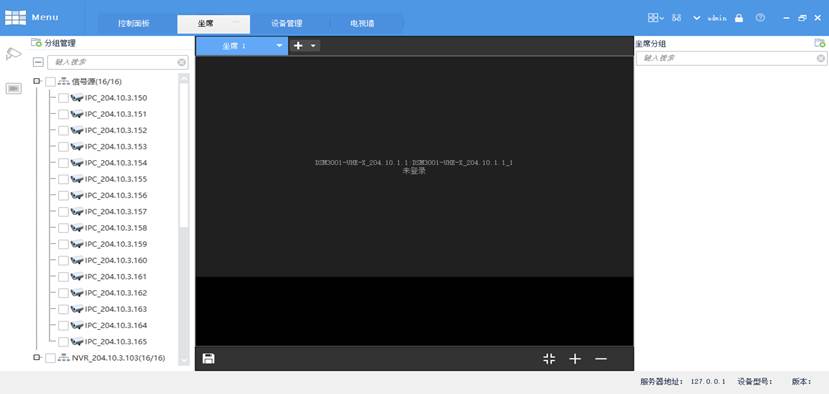
Task: Switch to the 控制面板 tab
Action: pyautogui.click(x=134, y=24)
